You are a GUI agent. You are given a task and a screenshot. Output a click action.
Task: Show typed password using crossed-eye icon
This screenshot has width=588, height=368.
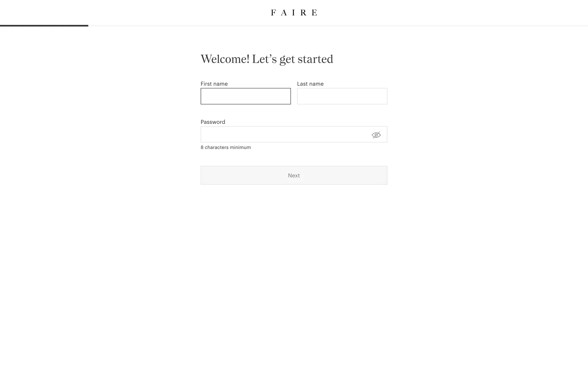376,135
